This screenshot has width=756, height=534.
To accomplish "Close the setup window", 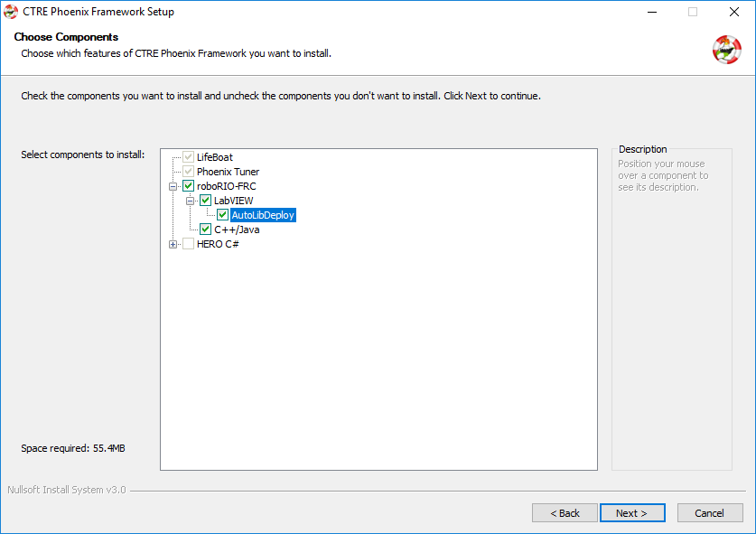I will [733, 12].
